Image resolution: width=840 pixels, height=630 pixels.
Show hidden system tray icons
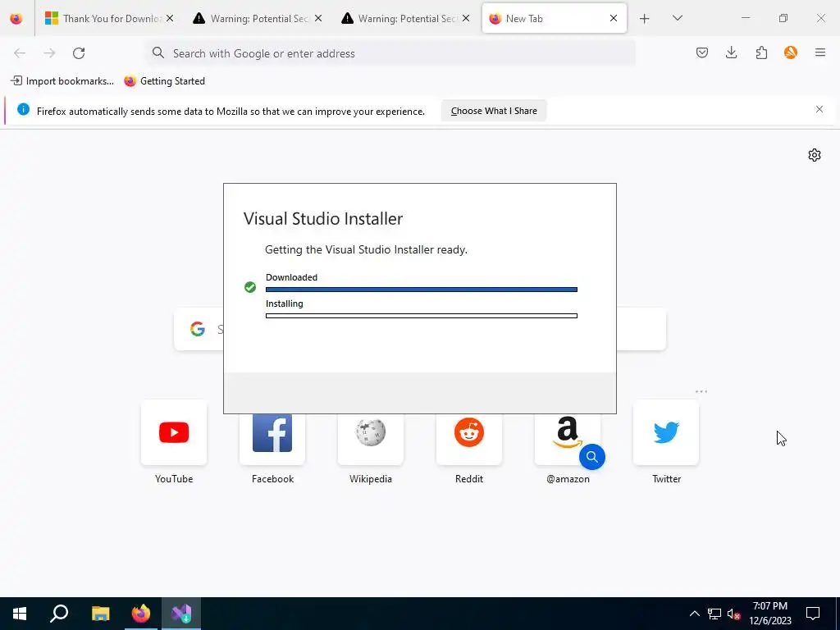pos(694,614)
